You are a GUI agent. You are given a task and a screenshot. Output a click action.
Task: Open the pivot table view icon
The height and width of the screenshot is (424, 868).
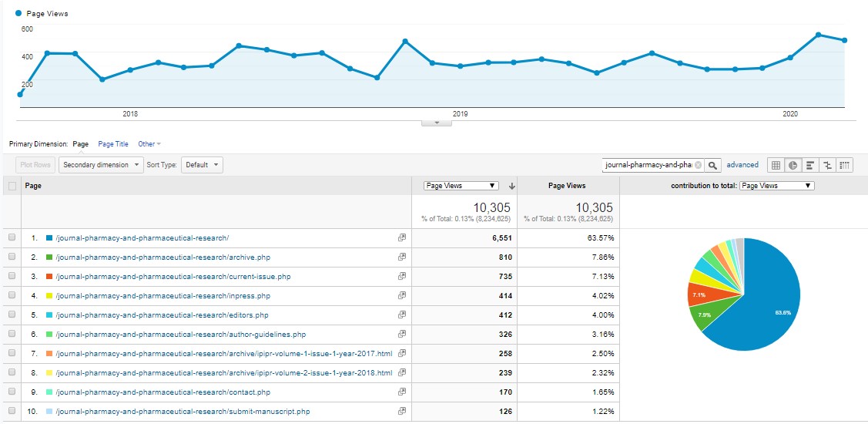click(x=844, y=165)
